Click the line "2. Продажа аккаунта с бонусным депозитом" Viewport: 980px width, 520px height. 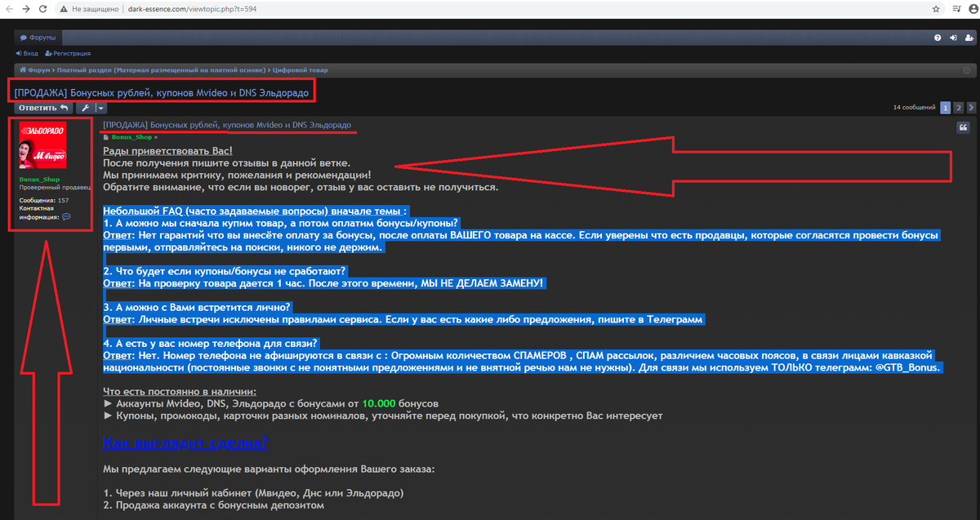[214, 504]
